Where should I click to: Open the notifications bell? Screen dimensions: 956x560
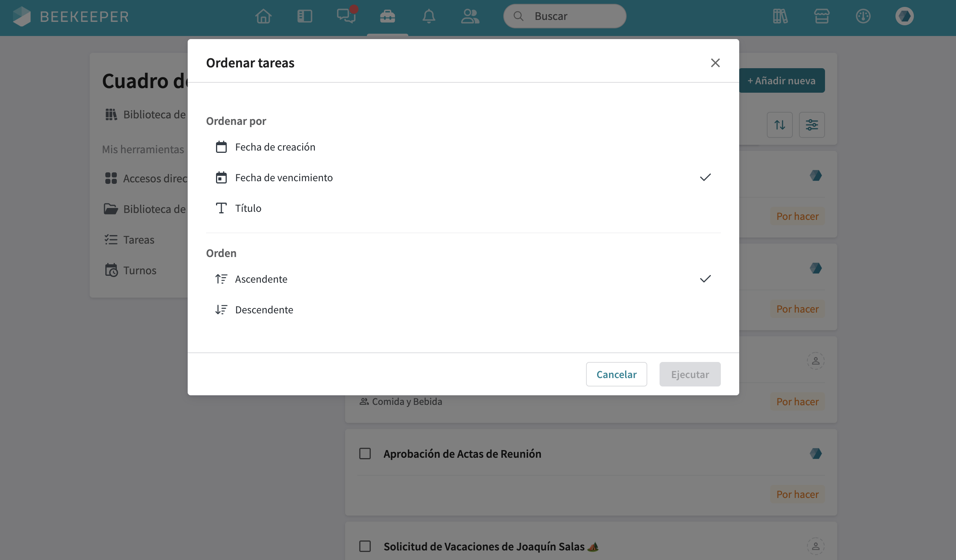tap(429, 16)
